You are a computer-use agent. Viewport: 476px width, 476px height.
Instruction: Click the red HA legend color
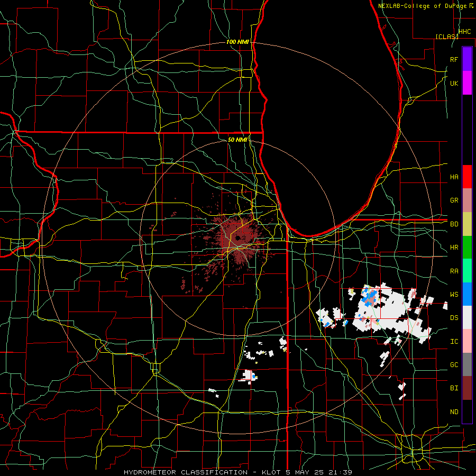[x=467, y=177]
